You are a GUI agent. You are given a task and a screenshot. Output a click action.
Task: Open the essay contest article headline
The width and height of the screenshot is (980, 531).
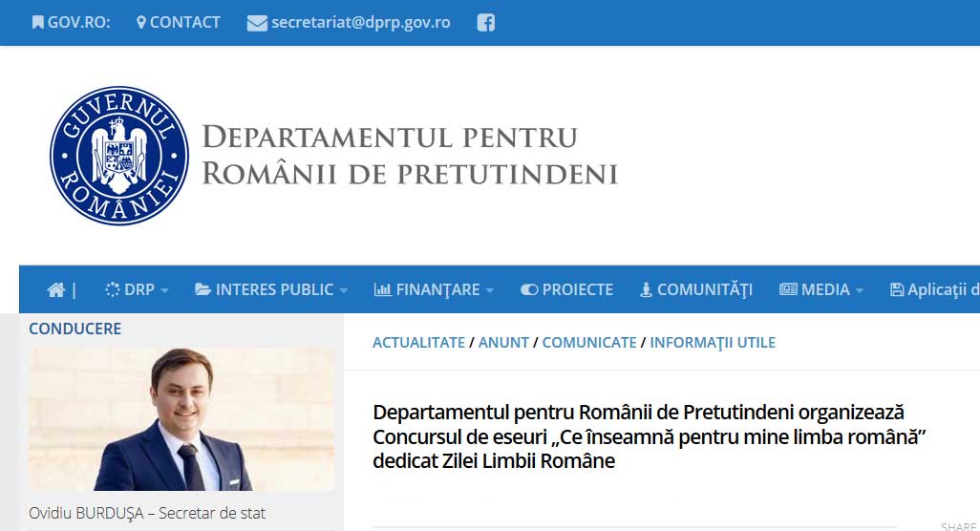(x=649, y=436)
